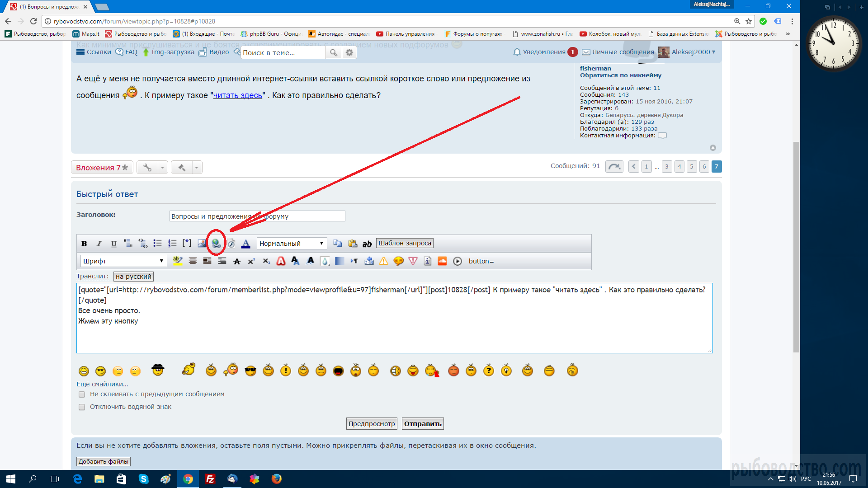Click the paste clipboard icon in the toolbar
868x488 pixels.
353,244
